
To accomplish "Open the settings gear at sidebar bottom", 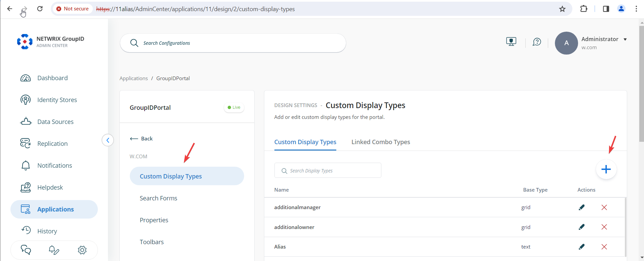I will tap(82, 250).
